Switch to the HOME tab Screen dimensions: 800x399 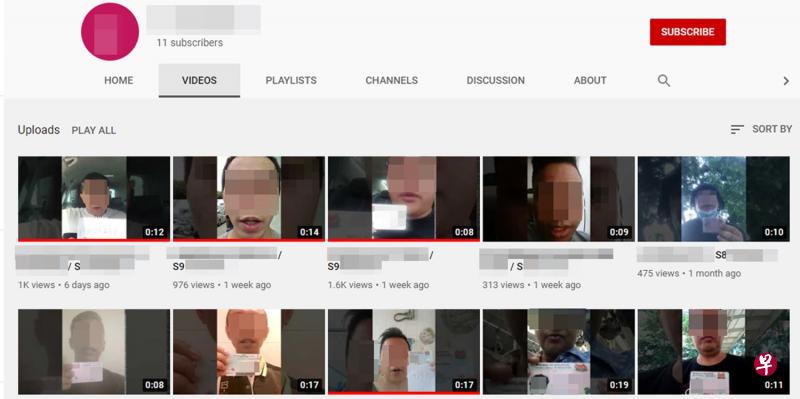pos(118,81)
